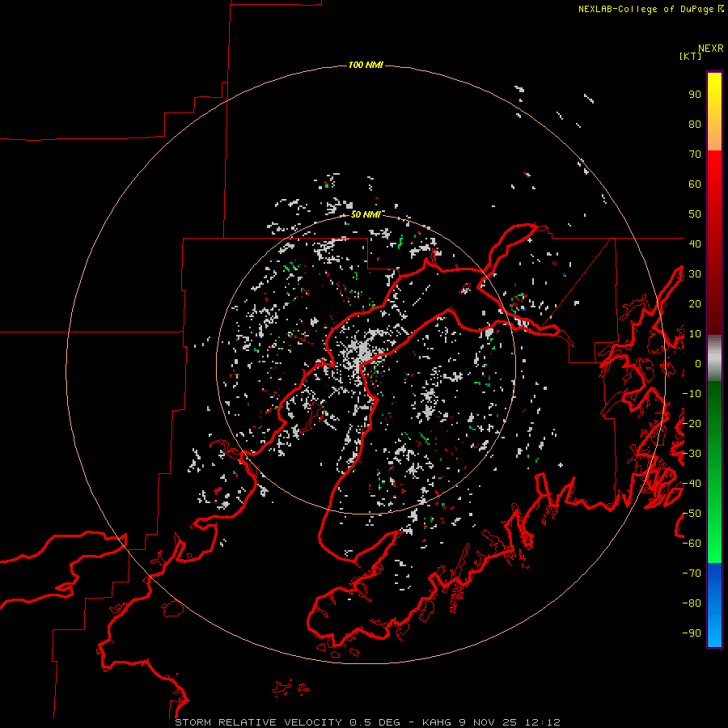This screenshot has height=728, width=728.
Task: Click the gray zero segment of color bar
Action: (714, 358)
